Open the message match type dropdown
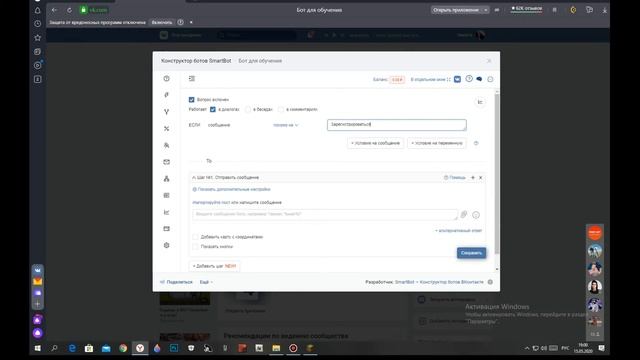Screen dimensions: 640x360 coord(286,125)
